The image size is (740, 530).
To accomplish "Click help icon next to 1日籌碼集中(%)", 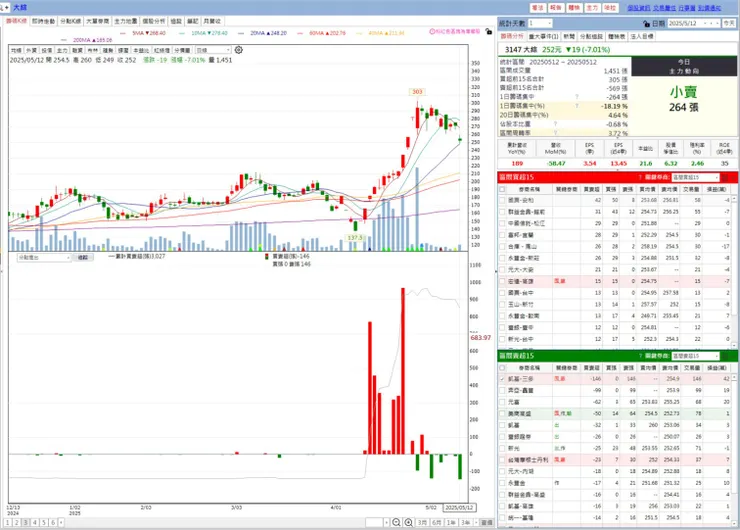I will [577, 106].
